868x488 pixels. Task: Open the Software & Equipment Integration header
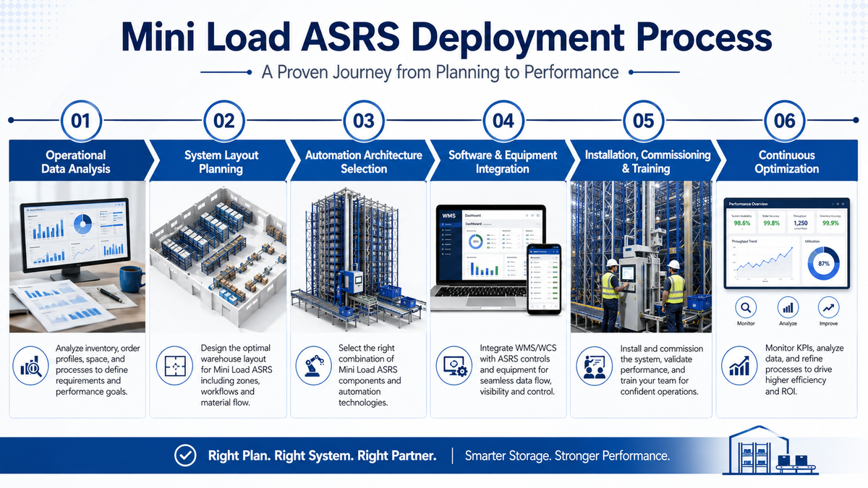pos(503,161)
